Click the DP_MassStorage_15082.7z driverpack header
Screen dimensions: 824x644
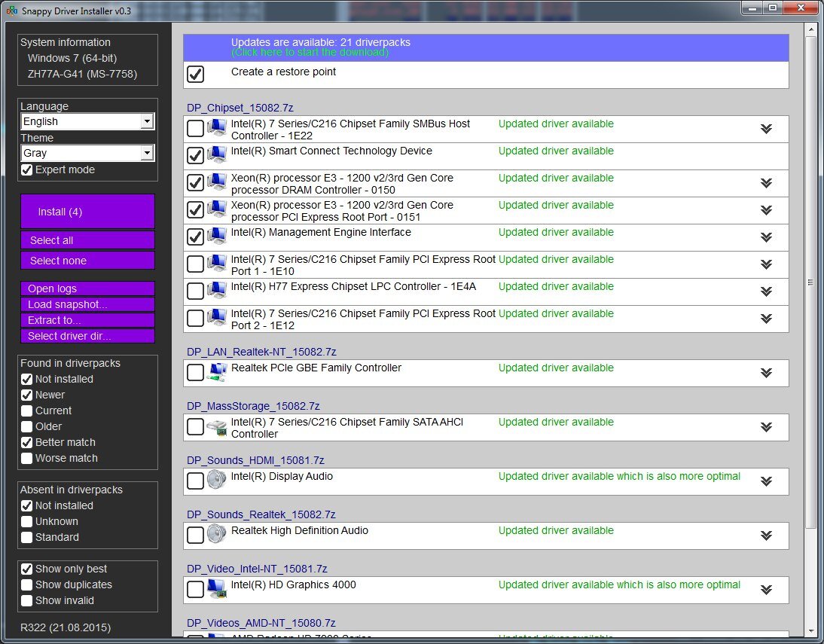point(253,406)
